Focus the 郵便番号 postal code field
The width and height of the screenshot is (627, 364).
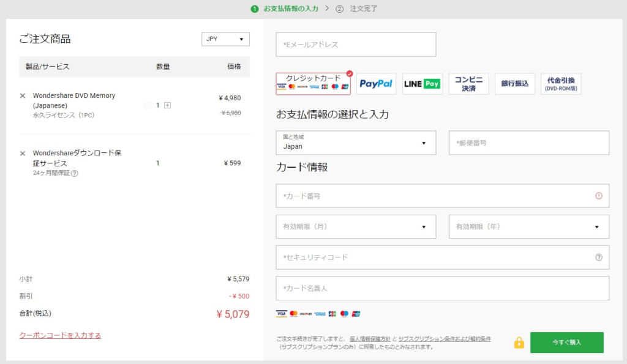[528, 143]
